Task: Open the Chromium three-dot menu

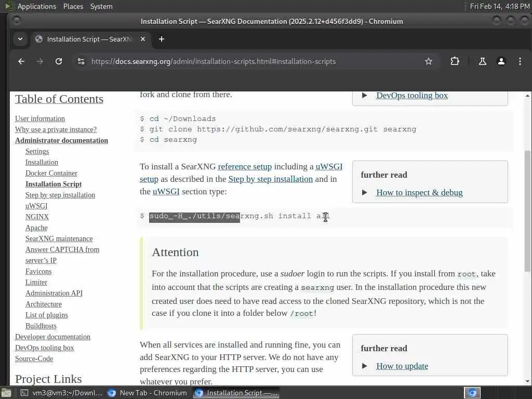Action: coord(520,61)
